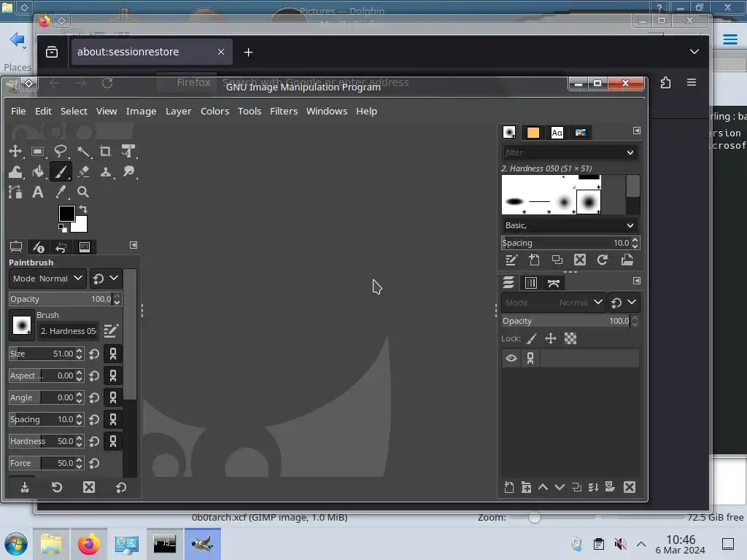Toggle link Size to brush default
The height and width of the screenshot is (560, 747).
tap(113, 354)
